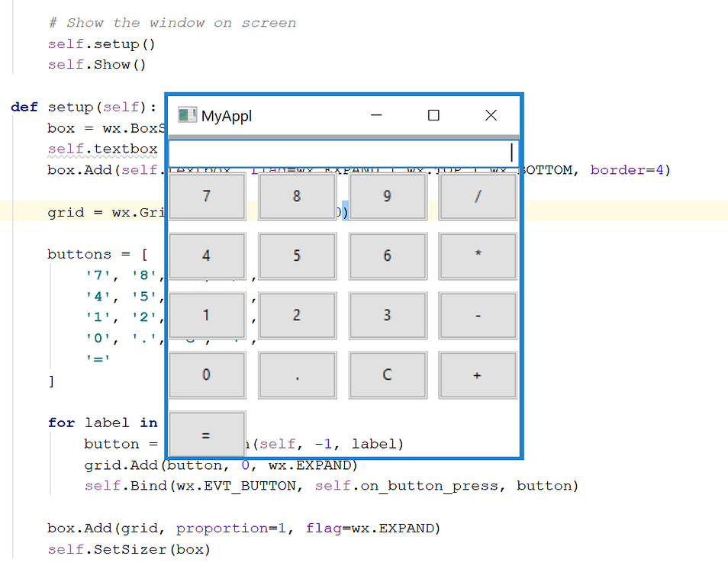Click the calculator button 4
This screenshot has width=728, height=572.
pos(207,255)
